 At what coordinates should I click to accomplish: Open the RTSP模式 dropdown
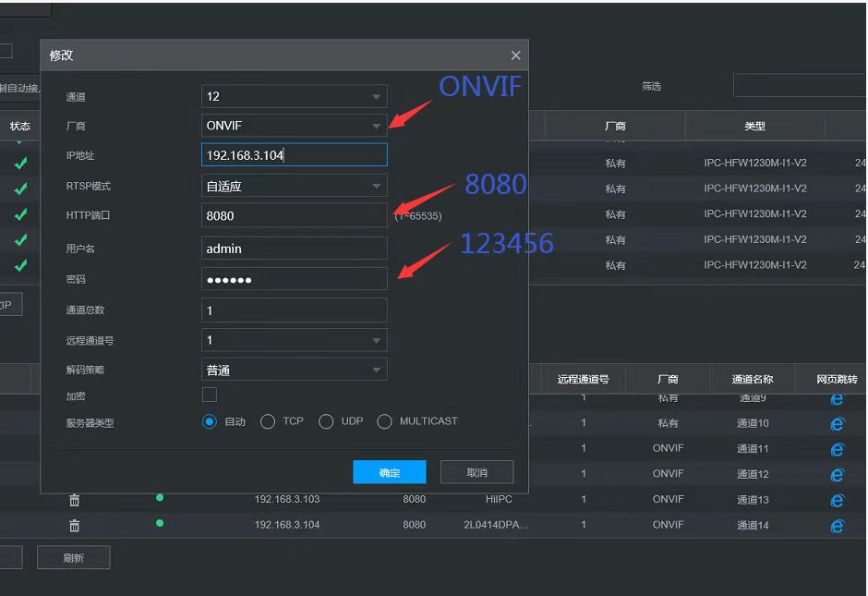pyautogui.click(x=294, y=186)
